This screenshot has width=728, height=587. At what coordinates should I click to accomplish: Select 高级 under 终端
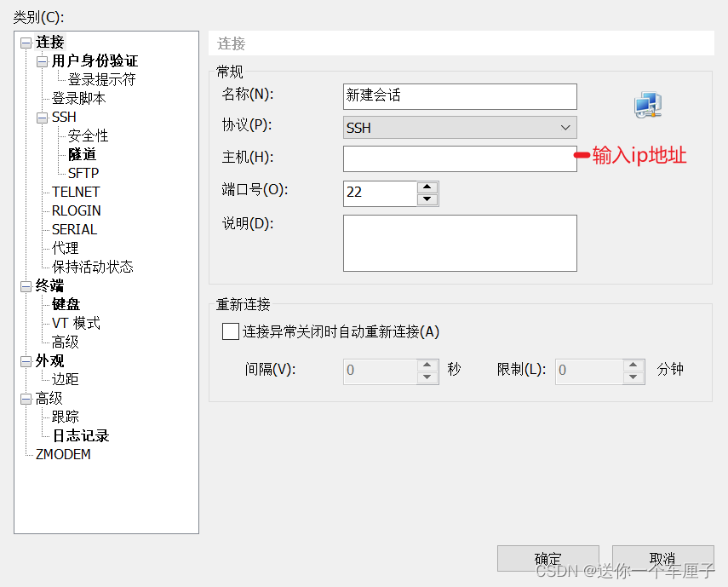(x=65, y=342)
